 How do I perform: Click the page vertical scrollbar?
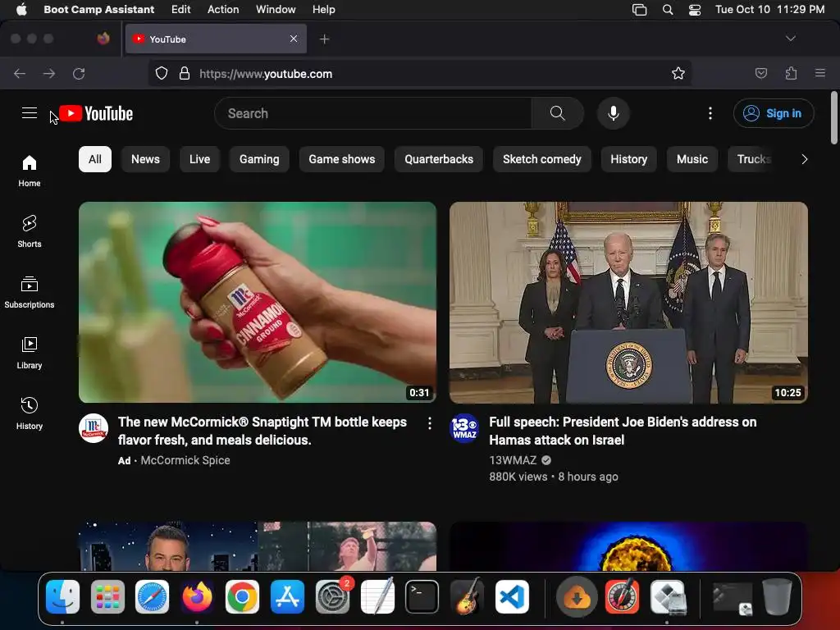coord(834,118)
